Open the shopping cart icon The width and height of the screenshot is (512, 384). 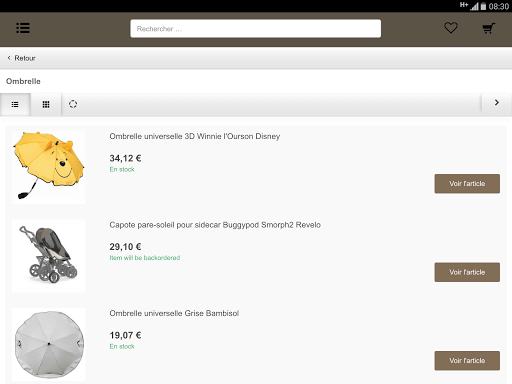point(488,28)
